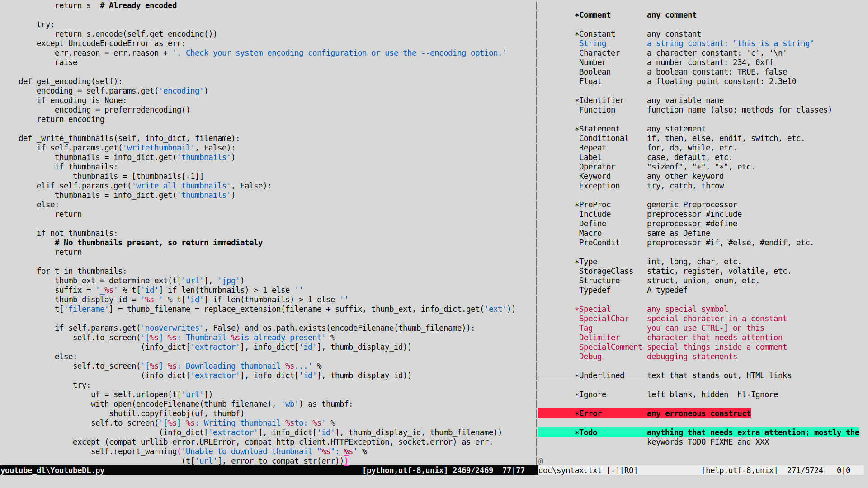Click the 'Float' group name
The image size is (868, 488).
tap(590, 81)
